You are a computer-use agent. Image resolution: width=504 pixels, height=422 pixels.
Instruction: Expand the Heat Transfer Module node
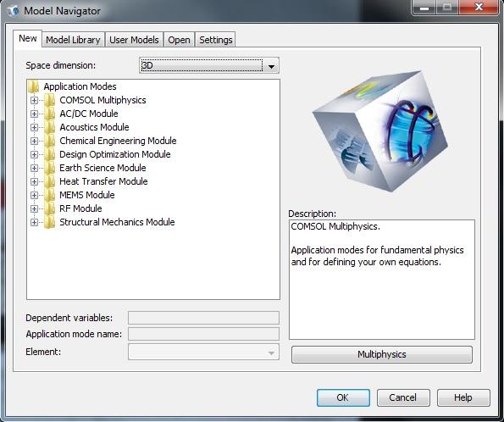coord(34,181)
